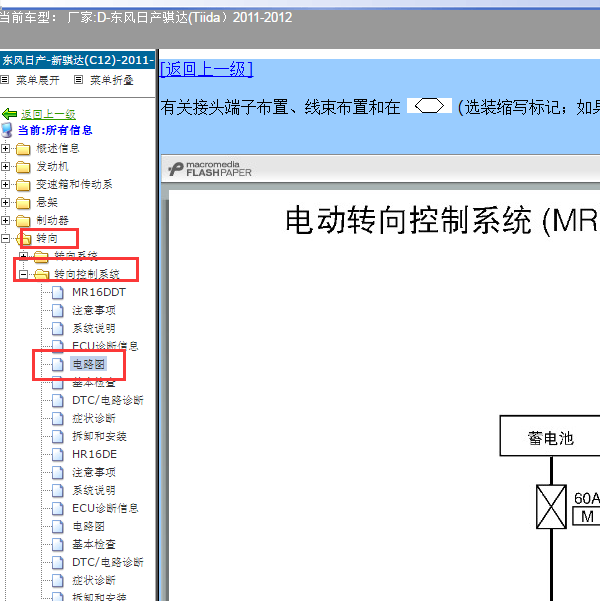Select the 悬架 folder label
This screenshot has width=600, height=601.
pos(47,202)
